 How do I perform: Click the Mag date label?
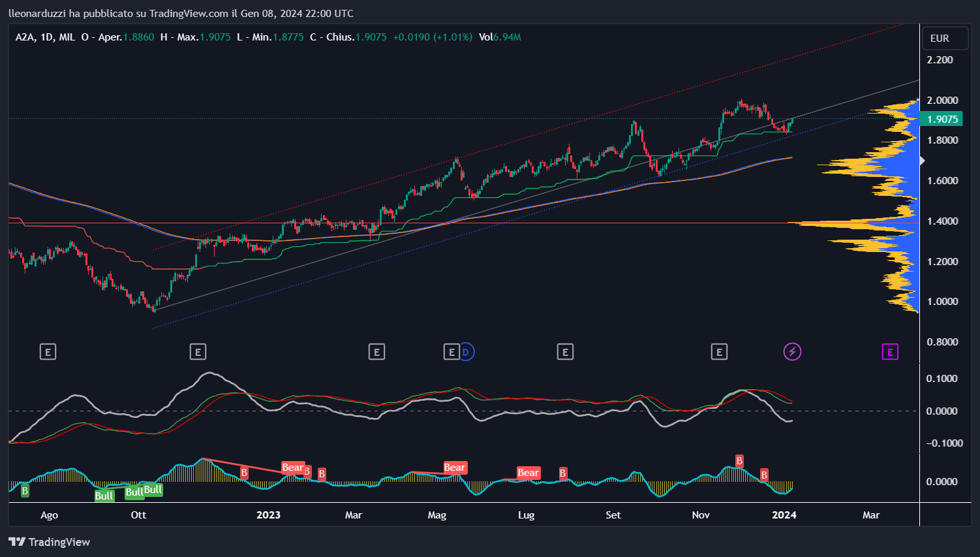coord(437,515)
